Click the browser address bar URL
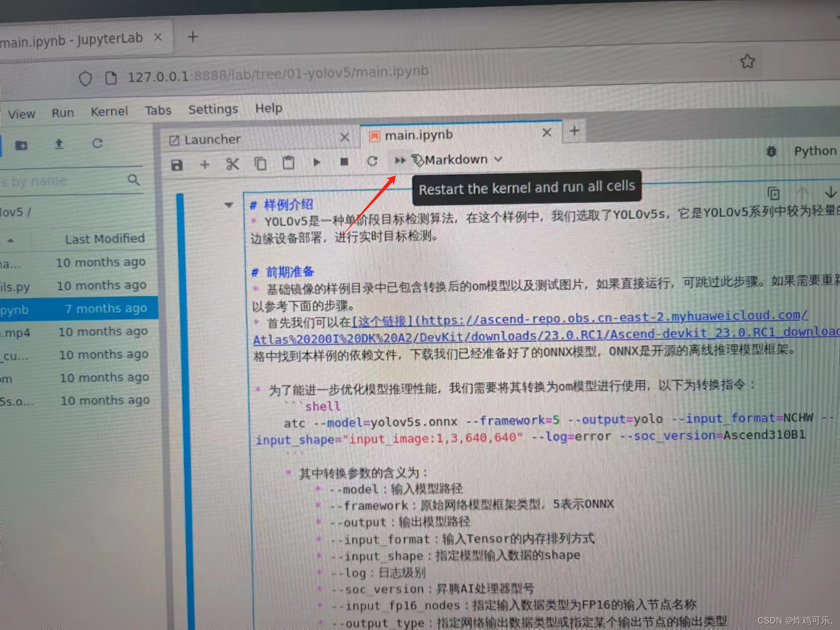This screenshot has height=630, width=840. [x=278, y=74]
